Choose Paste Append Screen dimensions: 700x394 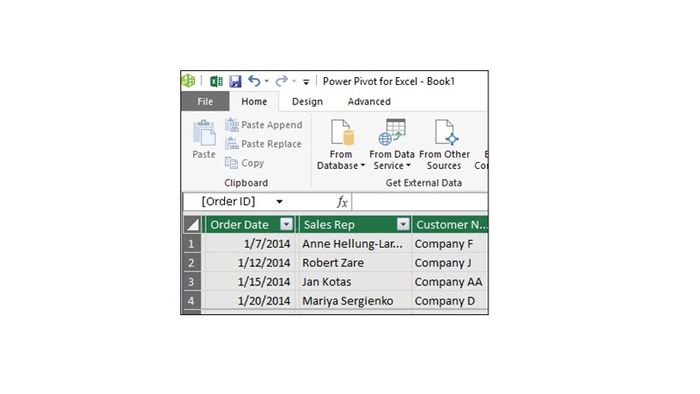pyautogui.click(x=264, y=125)
